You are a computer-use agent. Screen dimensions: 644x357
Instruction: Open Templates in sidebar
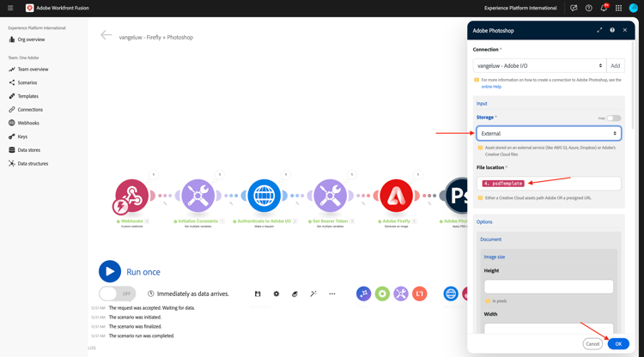click(28, 96)
